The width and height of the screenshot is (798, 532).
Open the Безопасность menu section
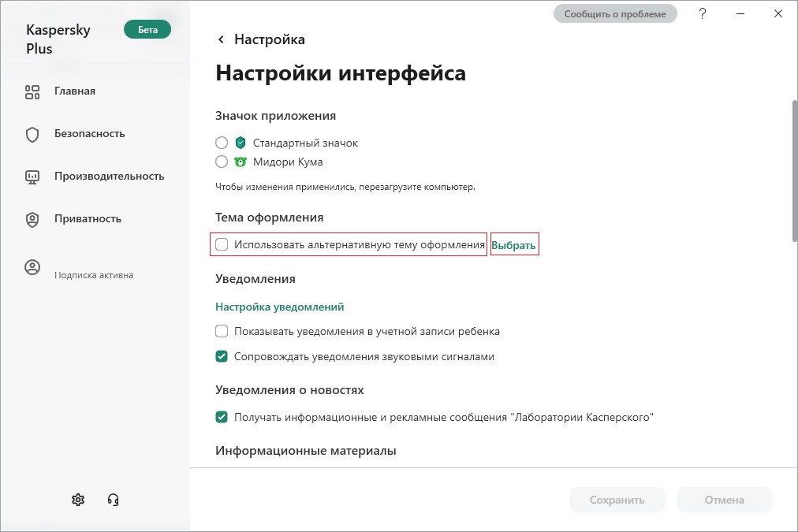pos(90,134)
